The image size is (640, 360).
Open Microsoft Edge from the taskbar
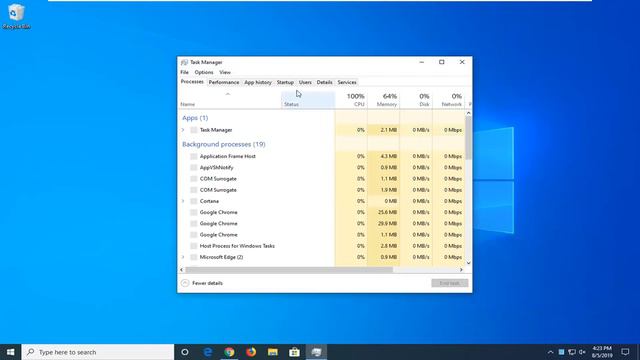click(208, 352)
